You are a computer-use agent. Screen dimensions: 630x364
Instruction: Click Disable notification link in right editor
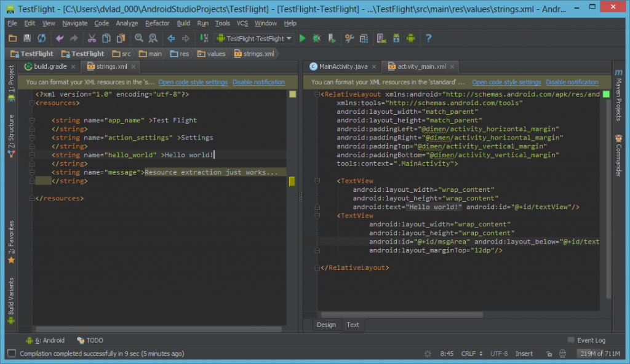point(572,82)
